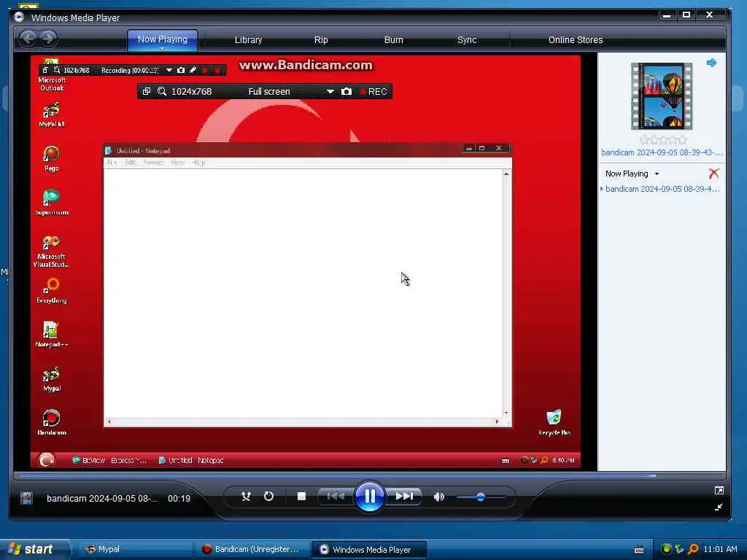Click Microsoft Visual Studio icon in the video

tap(52, 251)
